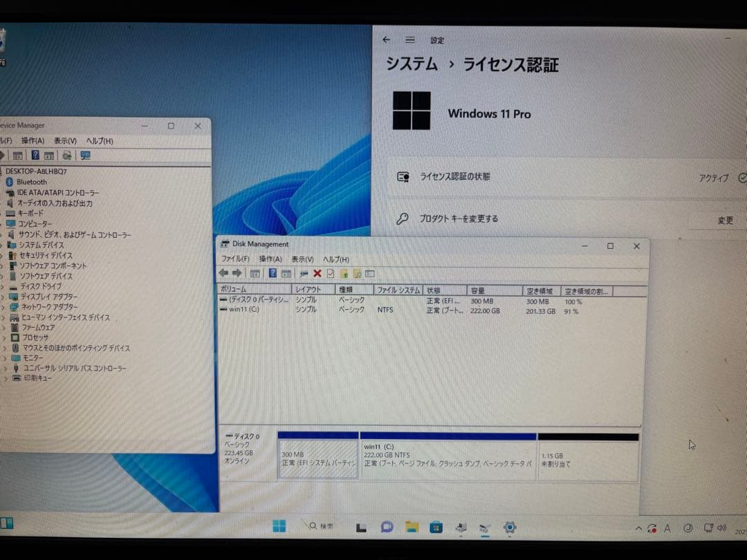Click the Properties icon in Device Manager toolbar
This screenshot has height=560, width=747.
(17, 155)
